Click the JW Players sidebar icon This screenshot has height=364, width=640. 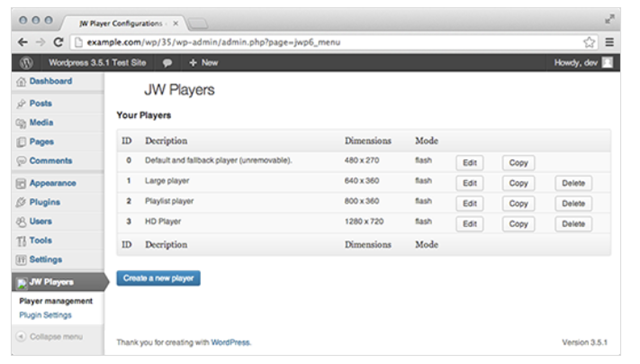point(22,283)
